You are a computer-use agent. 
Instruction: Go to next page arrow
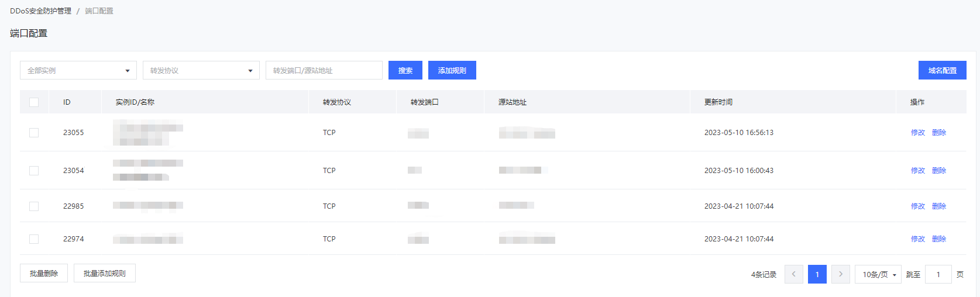click(x=840, y=274)
